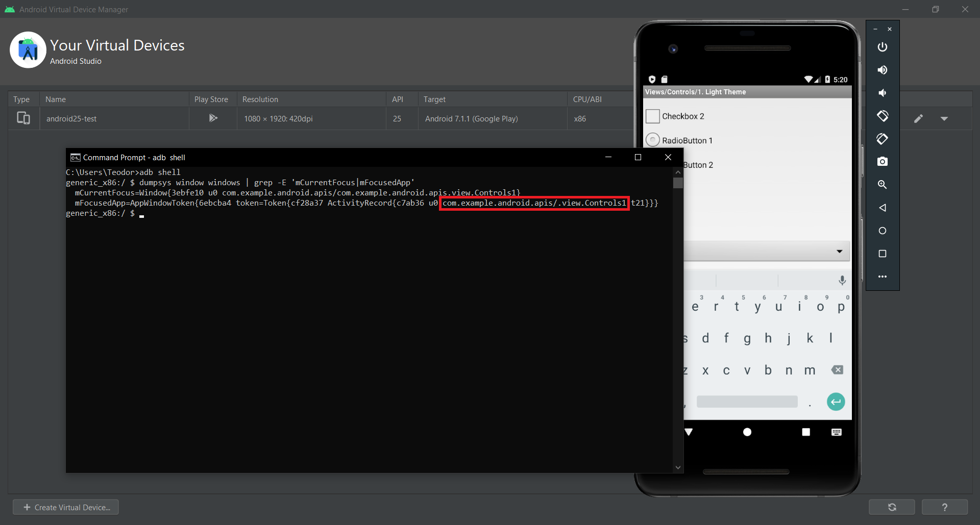Image resolution: width=980 pixels, height=525 pixels.
Task: Open the spinner dropdown in the app
Action: (x=839, y=251)
